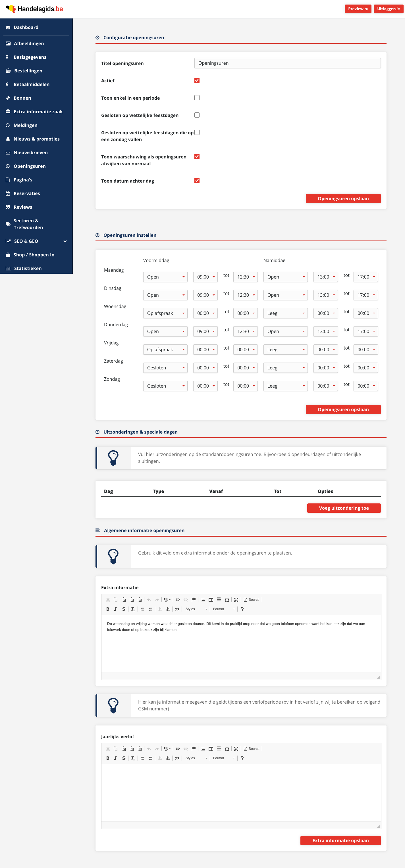
Task: Open Maandag voormiddag status dropdown
Action: point(165,277)
